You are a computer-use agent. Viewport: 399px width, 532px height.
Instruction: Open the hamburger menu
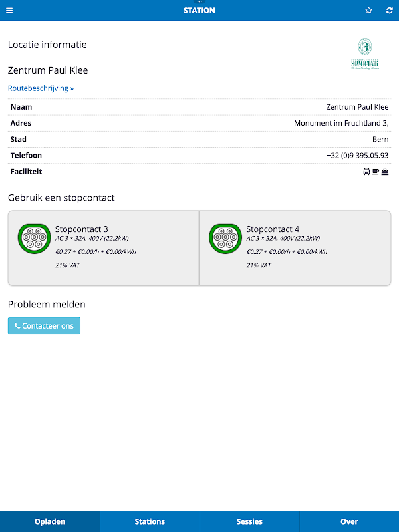click(x=9, y=11)
